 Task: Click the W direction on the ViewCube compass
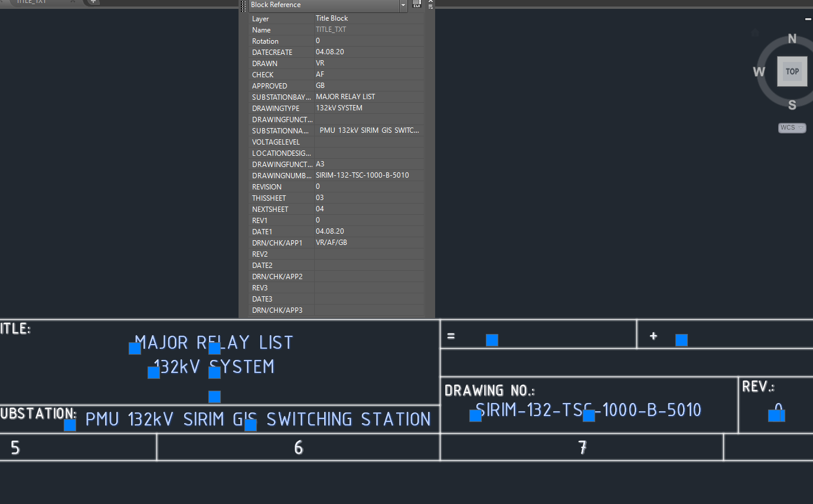(759, 72)
